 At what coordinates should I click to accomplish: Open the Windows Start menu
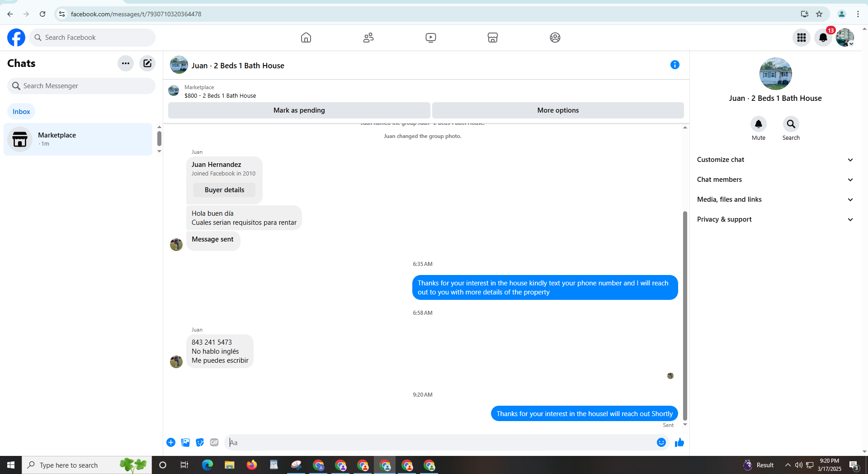(11, 465)
